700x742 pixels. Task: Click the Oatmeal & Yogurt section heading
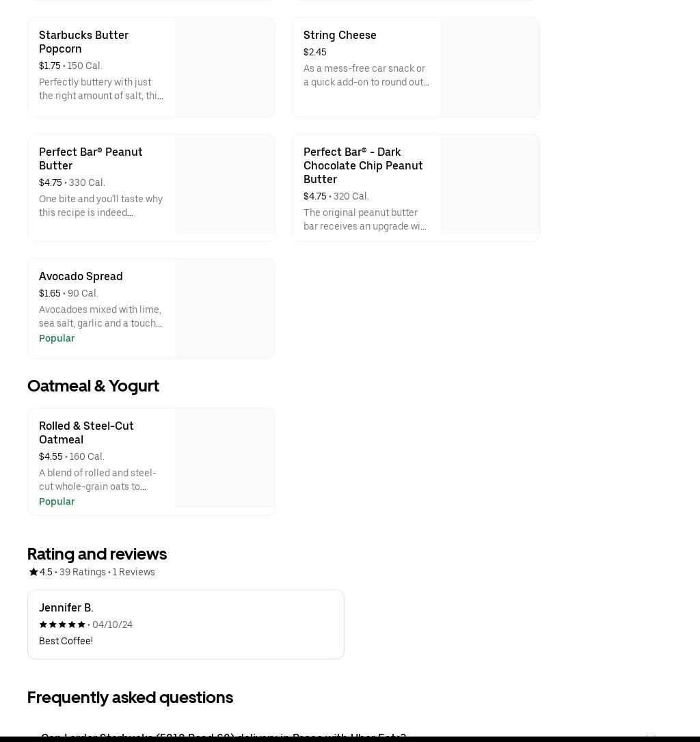click(93, 386)
